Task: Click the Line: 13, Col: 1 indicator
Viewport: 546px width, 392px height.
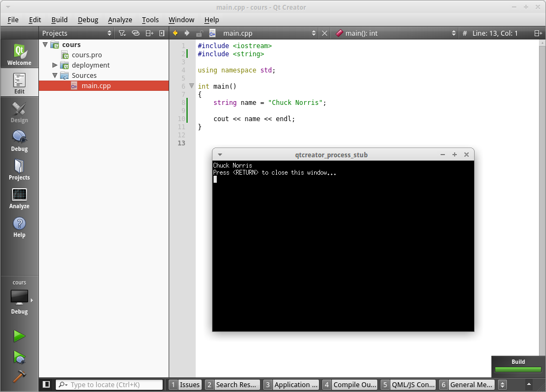Action: pos(495,33)
